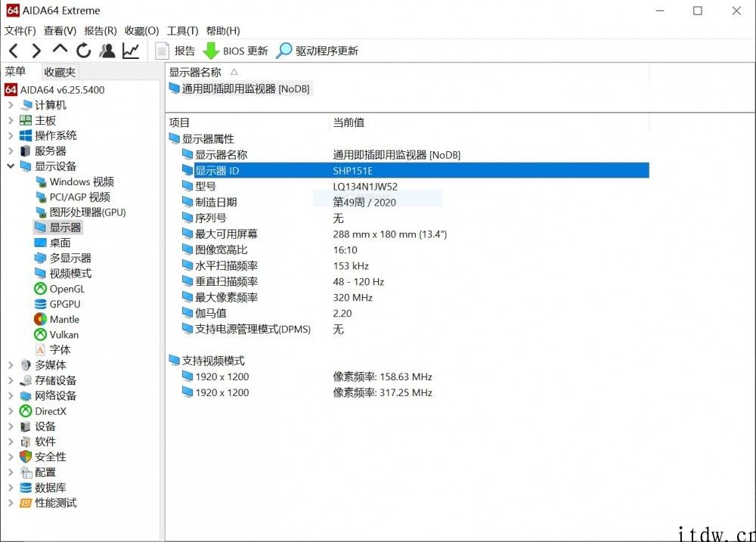Click the 数据库 database icon
The height and width of the screenshot is (542, 756).
(26, 488)
